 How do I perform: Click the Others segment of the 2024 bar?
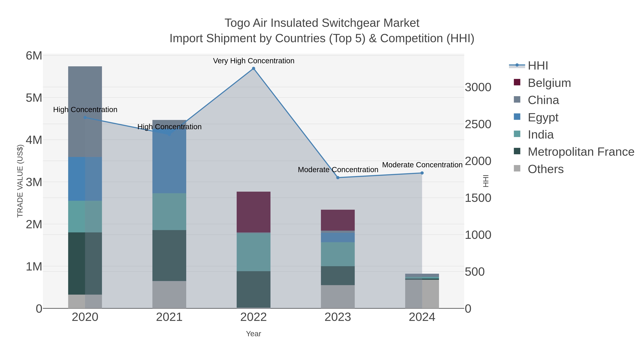coord(422,294)
